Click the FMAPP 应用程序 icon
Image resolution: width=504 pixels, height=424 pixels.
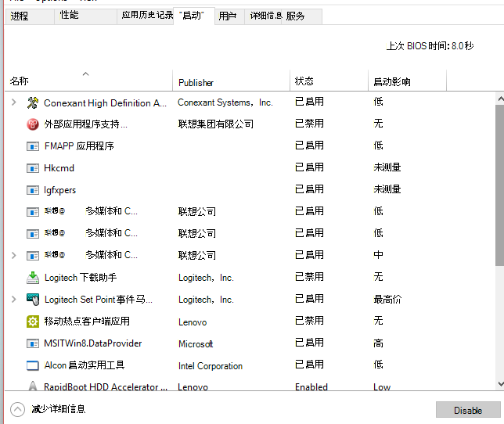click(x=33, y=146)
